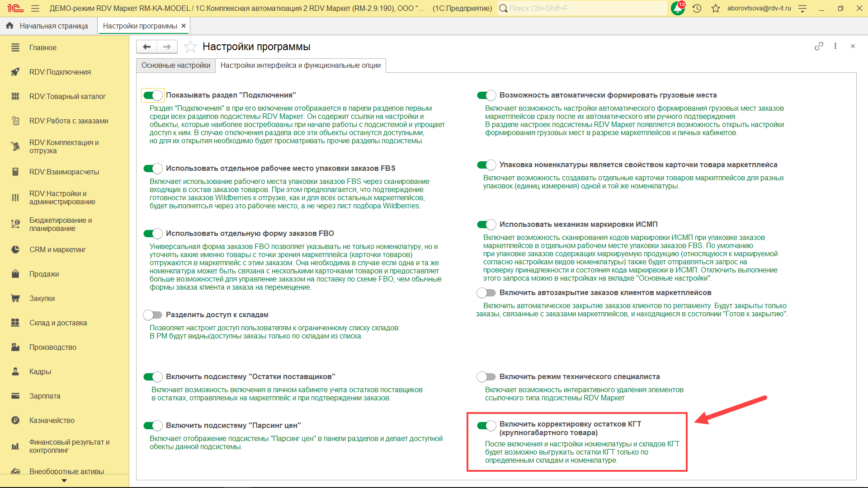Go to RDV:Взаиморасчеты section
Screen dimensions: 868x488
pyautogui.click(x=64, y=172)
